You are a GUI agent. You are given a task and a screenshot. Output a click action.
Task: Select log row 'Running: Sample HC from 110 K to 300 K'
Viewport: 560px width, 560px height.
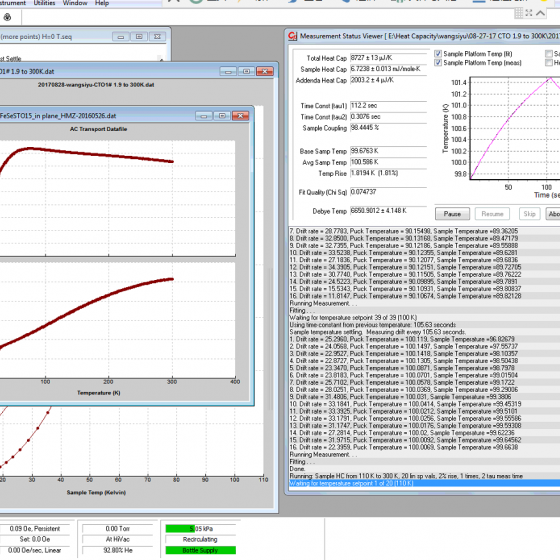(x=424, y=476)
